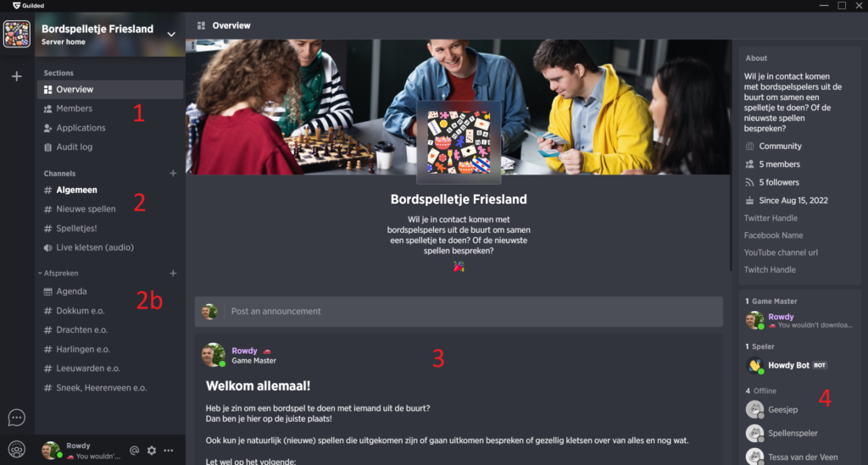Click the Twitter Handle link in About

(771, 219)
